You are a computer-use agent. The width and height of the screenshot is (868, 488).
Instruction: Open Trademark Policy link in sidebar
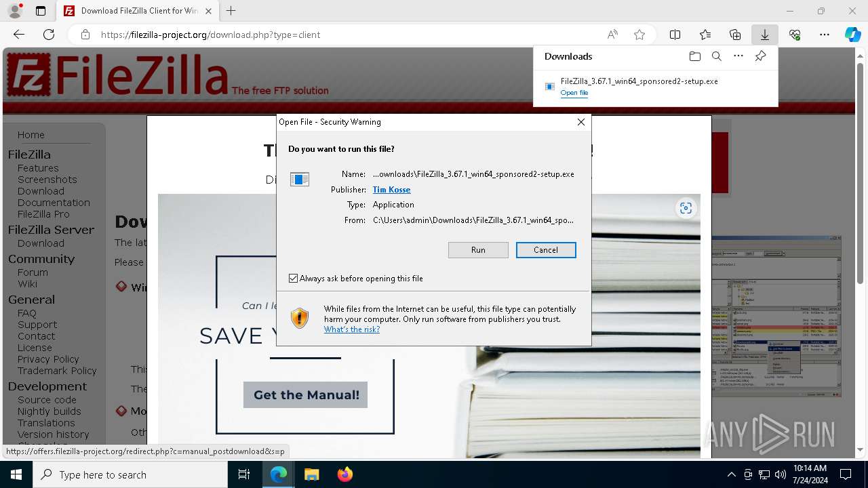tap(57, 371)
